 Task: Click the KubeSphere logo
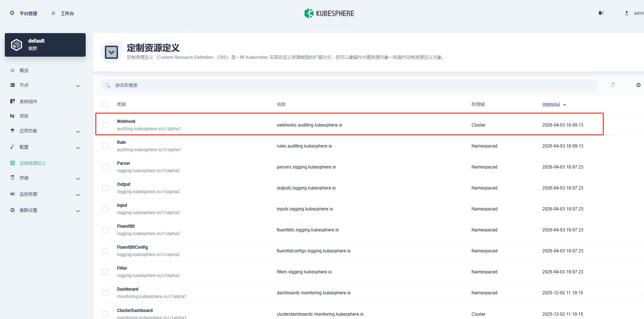pos(329,13)
